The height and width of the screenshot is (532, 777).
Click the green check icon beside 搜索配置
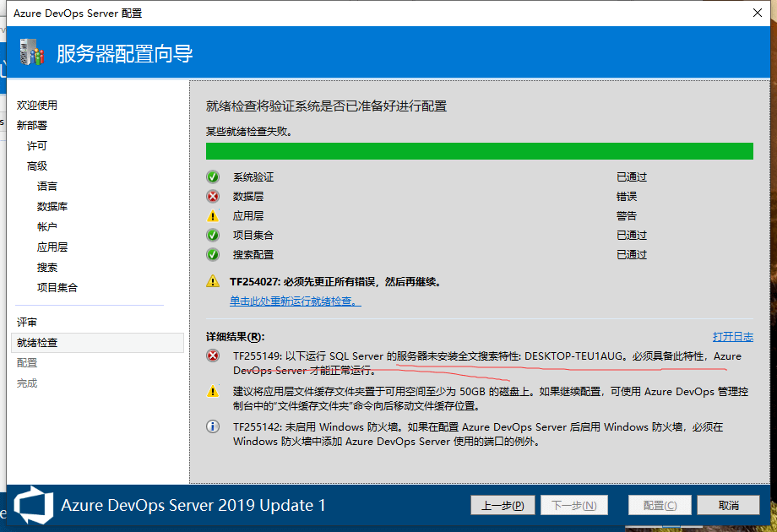coord(213,255)
